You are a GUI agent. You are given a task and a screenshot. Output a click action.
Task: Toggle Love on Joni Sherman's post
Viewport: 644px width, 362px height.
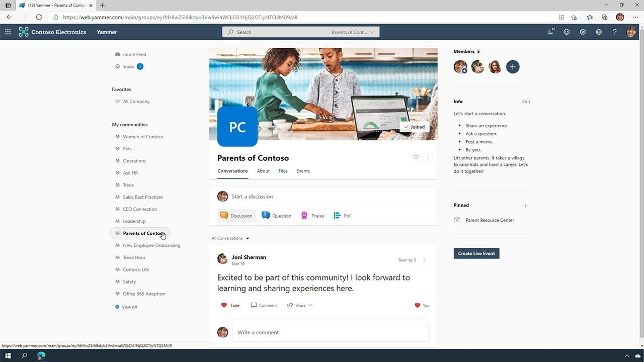[230, 305]
